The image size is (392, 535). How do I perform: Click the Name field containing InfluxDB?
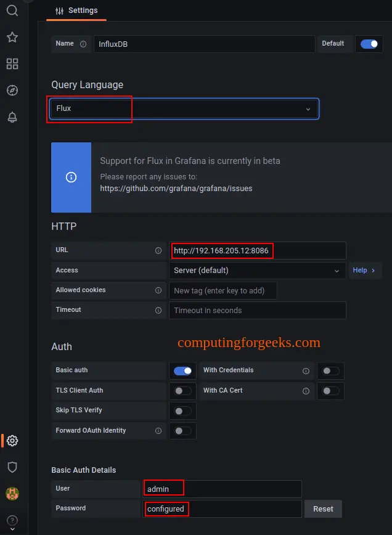(205, 44)
